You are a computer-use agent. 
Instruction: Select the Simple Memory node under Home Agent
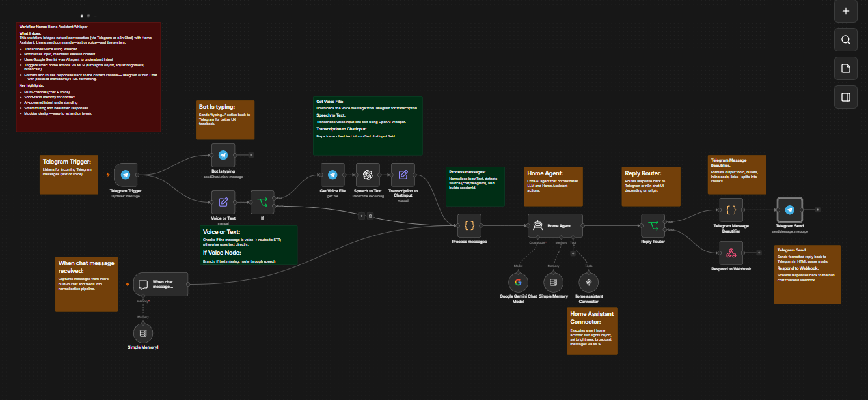[x=553, y=282]
